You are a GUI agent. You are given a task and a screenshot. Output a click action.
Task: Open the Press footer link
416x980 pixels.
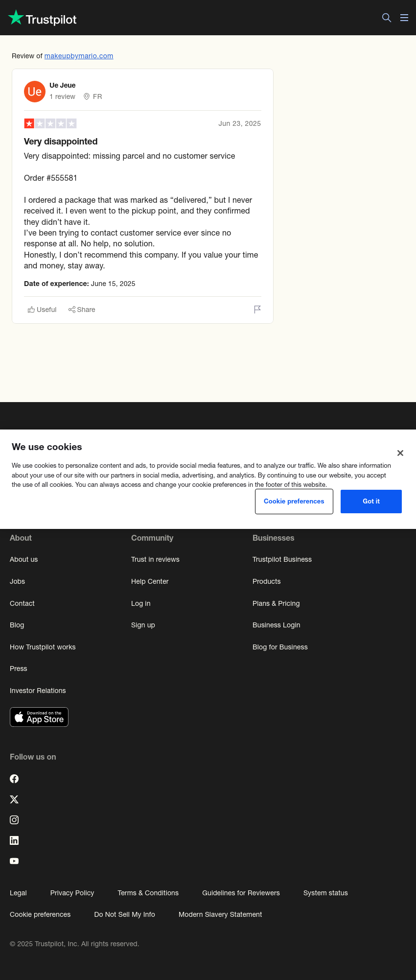pyautogui.click(x=19, y=669)
